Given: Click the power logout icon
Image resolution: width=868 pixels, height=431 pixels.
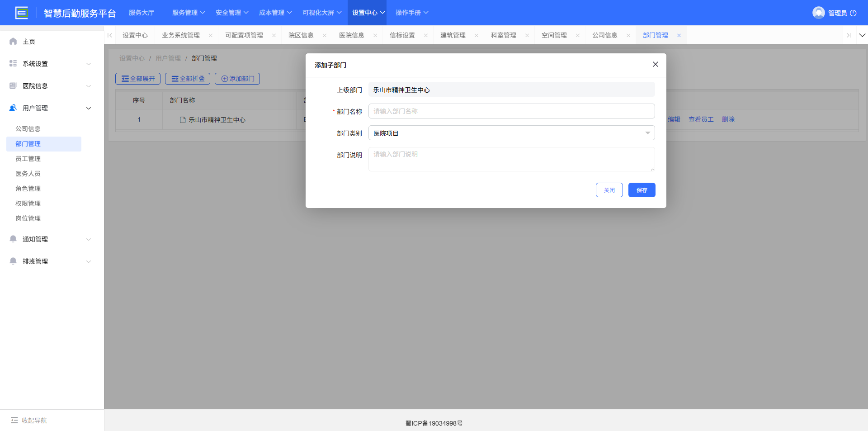Looking at the screenshot, I should pyautogui.click(x=853, y=13).
